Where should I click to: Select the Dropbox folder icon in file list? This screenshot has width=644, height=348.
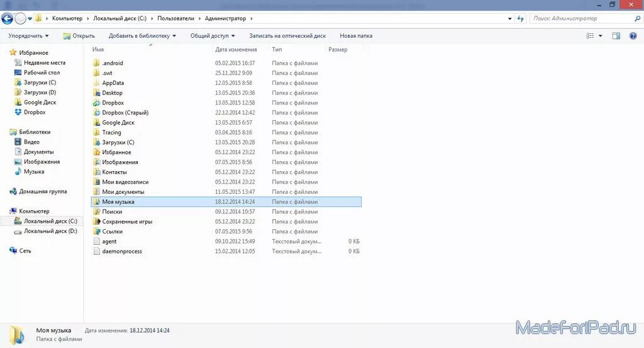click(x=96, y=103)
